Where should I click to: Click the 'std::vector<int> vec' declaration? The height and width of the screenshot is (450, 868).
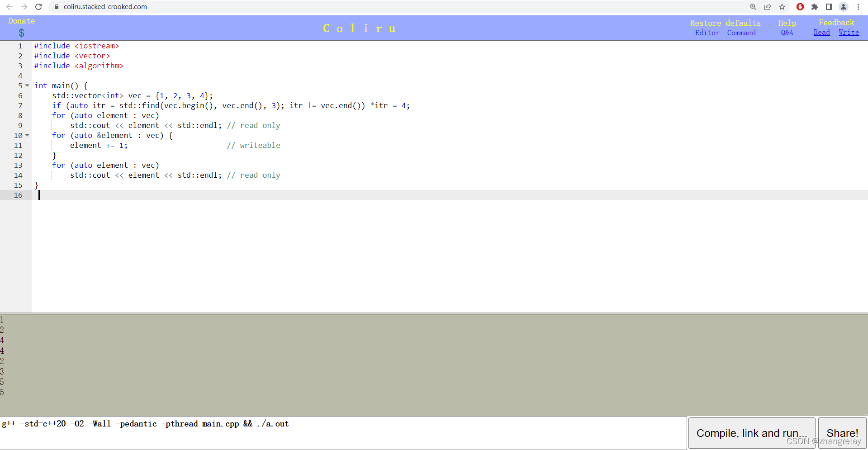97,95
